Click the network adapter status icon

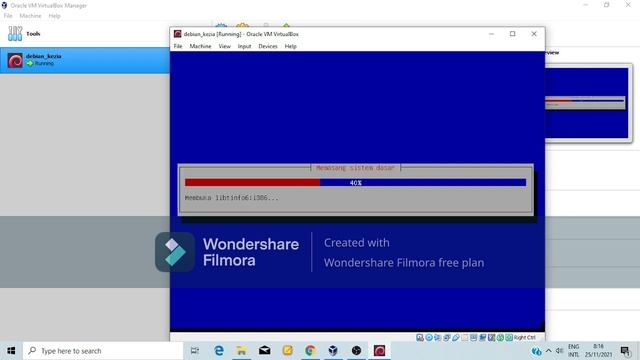447,338
